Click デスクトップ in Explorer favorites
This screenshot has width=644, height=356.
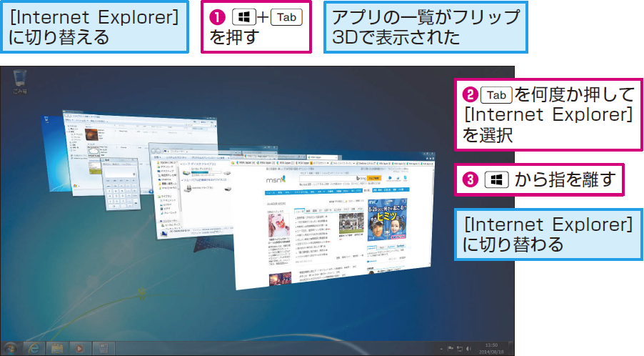[x=166, y=171]
